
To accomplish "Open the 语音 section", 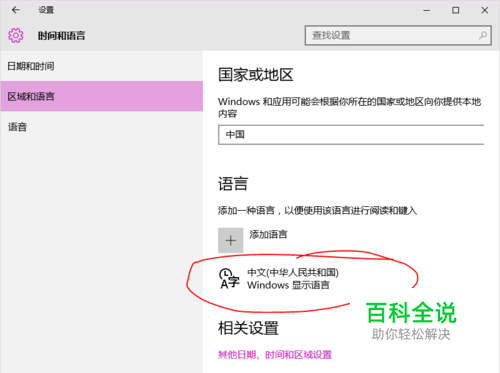I will [102, 127].
